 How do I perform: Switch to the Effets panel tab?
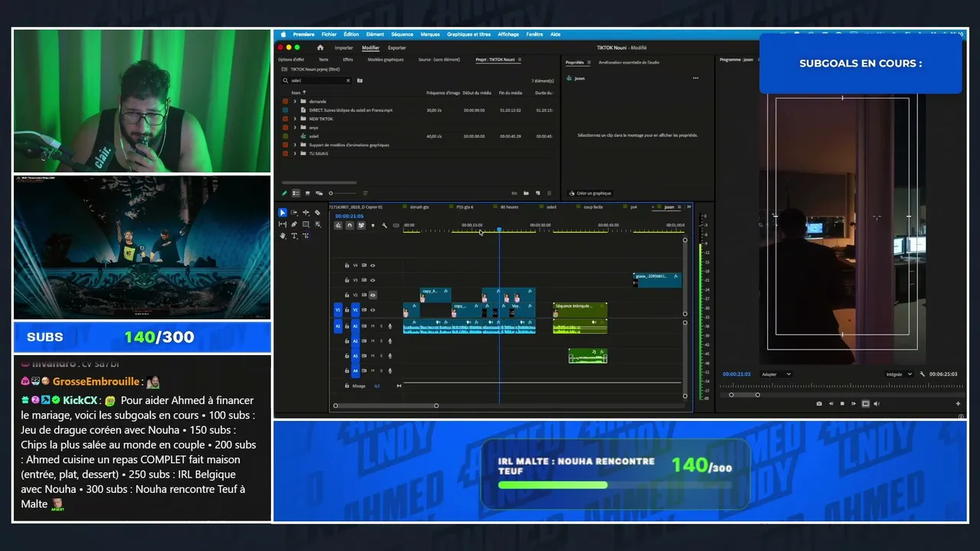tap(348, 60)
